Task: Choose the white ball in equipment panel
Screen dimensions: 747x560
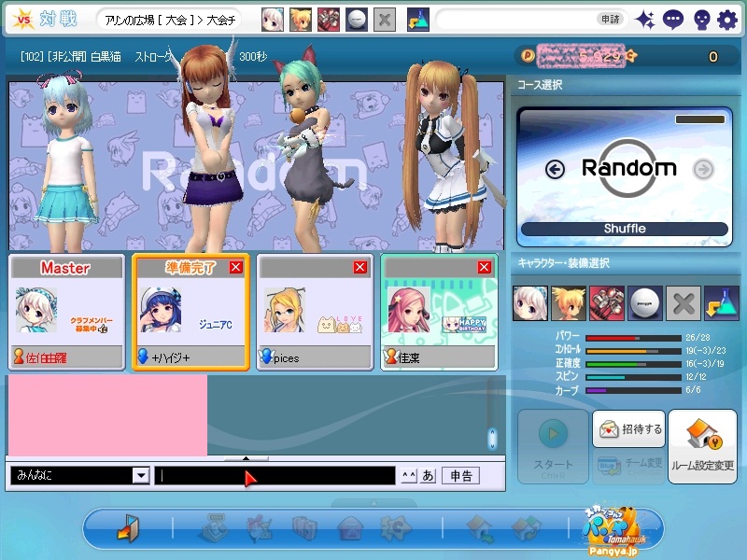Action: coord(645,303)
